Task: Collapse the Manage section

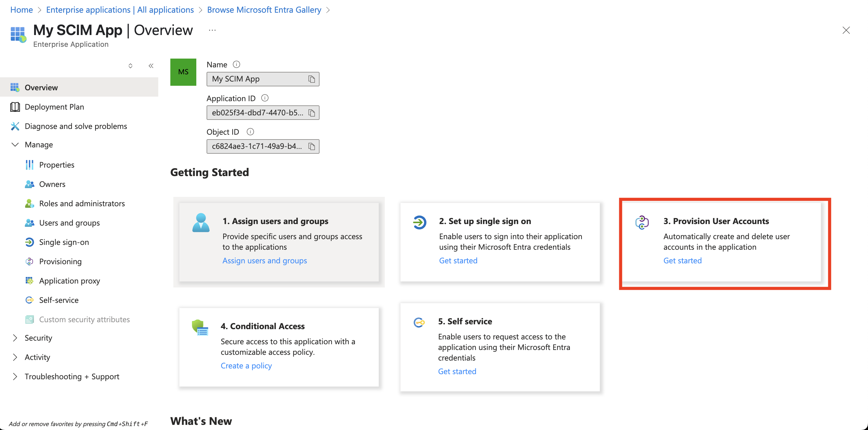Action: point(15,145)
